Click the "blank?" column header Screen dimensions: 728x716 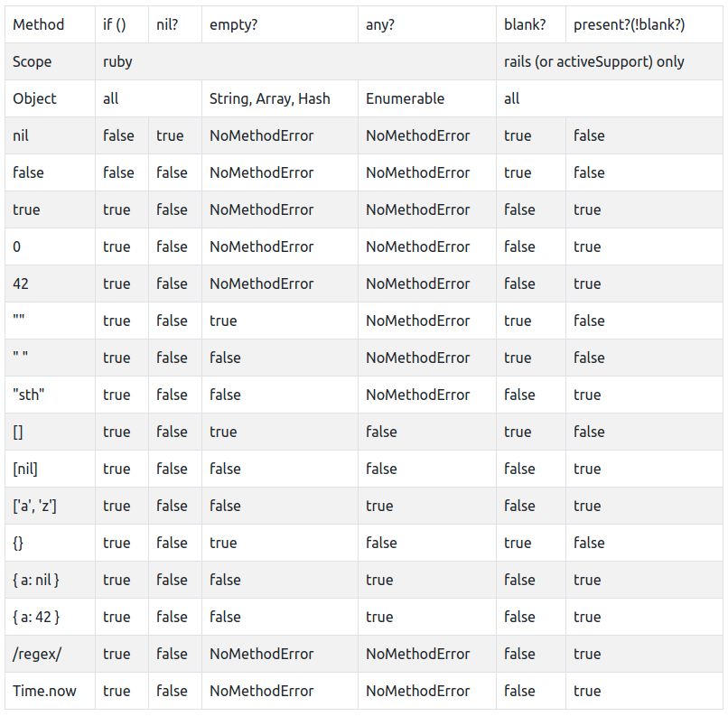[524, 24]
